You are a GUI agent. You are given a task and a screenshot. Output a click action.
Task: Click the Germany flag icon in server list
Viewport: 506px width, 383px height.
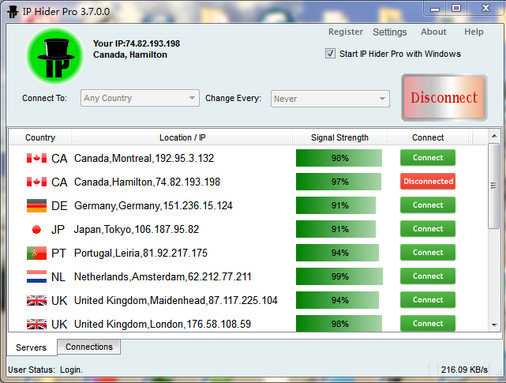point(37,206)
